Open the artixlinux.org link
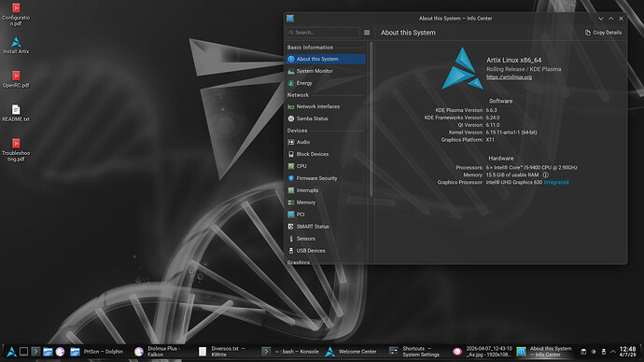Screen dimensions: 644x362 [509, 77]
